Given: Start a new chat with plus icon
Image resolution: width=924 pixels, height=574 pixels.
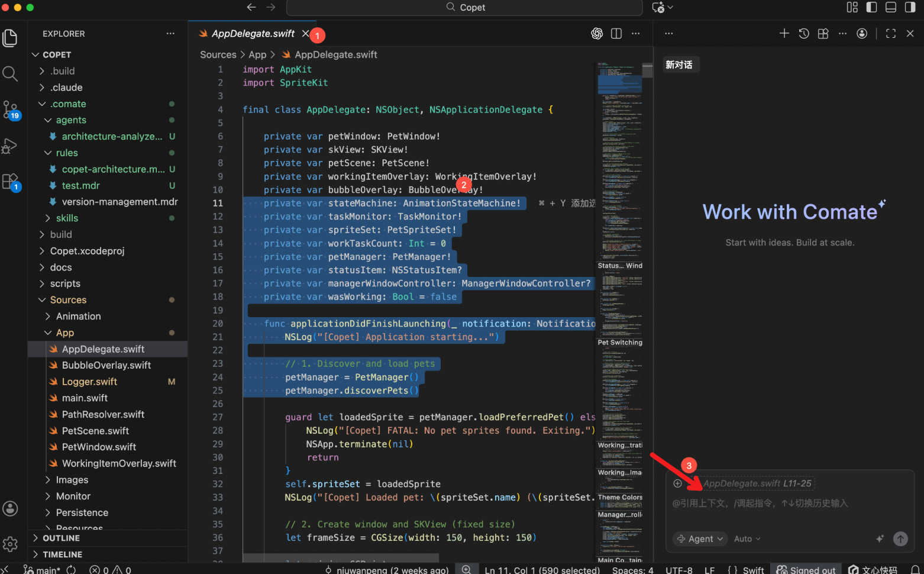Looking at the screenshot, I should tap(784, 34).
